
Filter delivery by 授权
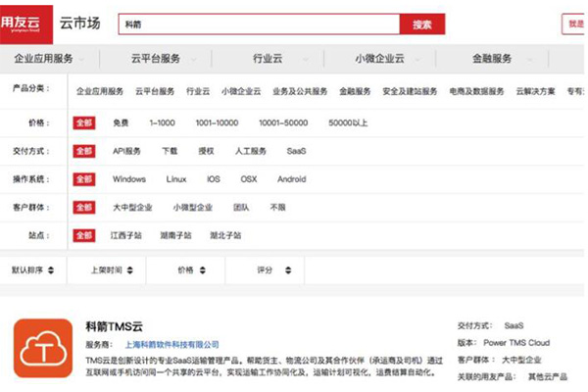tap(206, 151)
